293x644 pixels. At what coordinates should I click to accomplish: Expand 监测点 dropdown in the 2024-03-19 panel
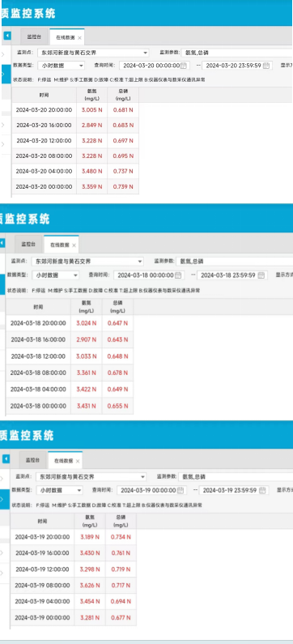tap(142, 477)
